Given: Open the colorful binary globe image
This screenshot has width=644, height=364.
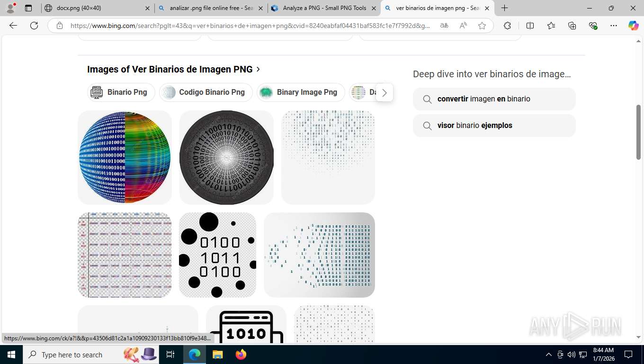Looking at the screenshot, I should coord(125,157).
